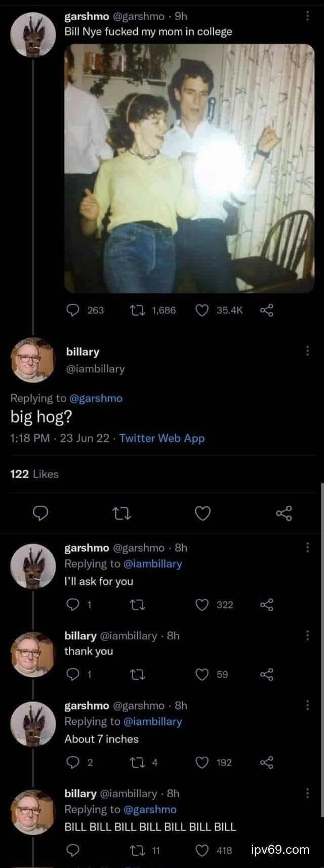Open more options on "I'll ask for you" reply
Image resolution: width=324 pixels, height=868 pixels.
[x=307, y=548]
